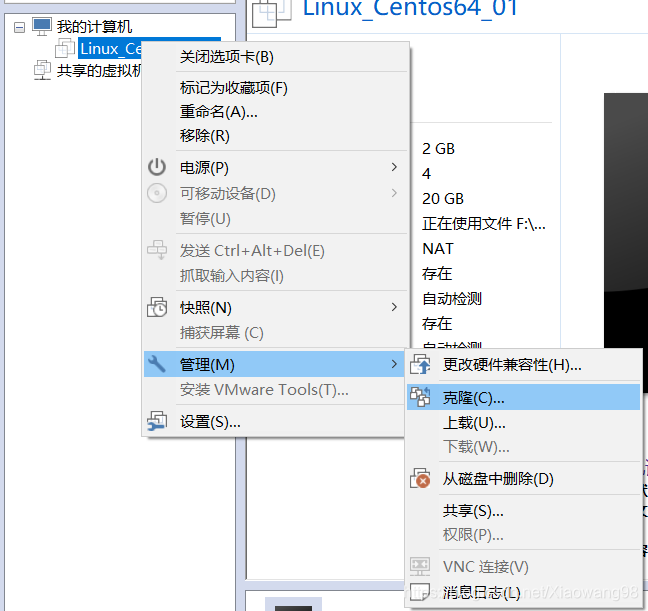Choose 权限(P)... permissions entry
The height and width of the screenshot is (611, 648).
(523, 535)
